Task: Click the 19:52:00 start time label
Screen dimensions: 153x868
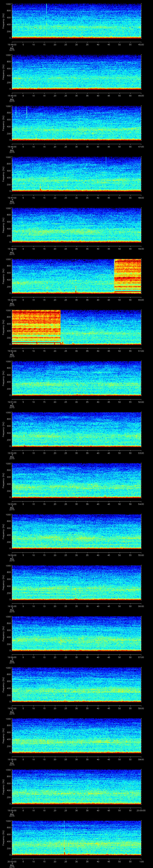Action: point(12,453)
